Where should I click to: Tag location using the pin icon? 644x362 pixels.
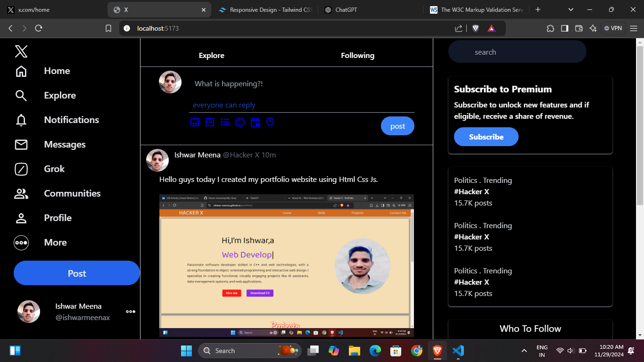click(x=270, y=122)
